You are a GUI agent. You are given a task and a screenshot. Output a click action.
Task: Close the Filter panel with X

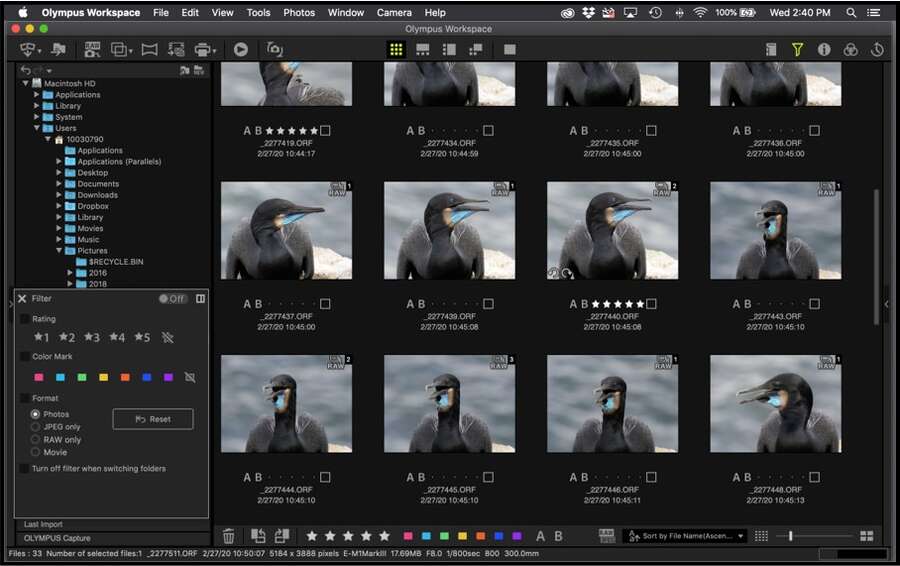pos(22,298)
